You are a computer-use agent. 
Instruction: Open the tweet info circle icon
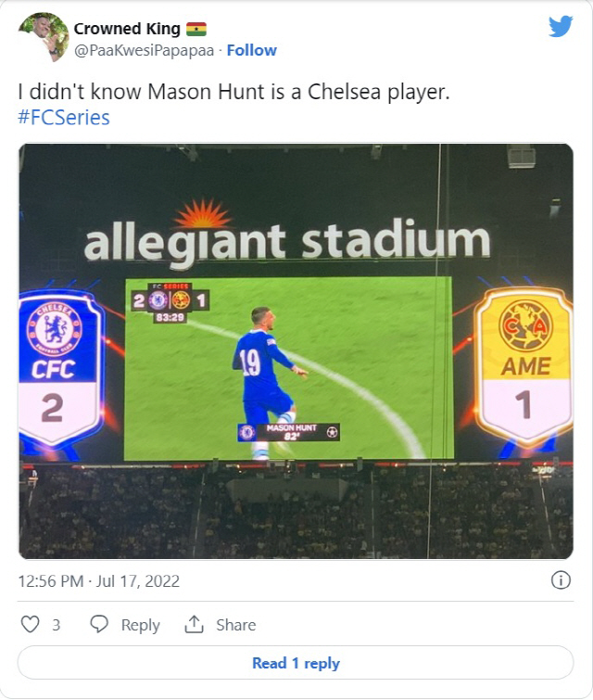click(x=561, y=580)
